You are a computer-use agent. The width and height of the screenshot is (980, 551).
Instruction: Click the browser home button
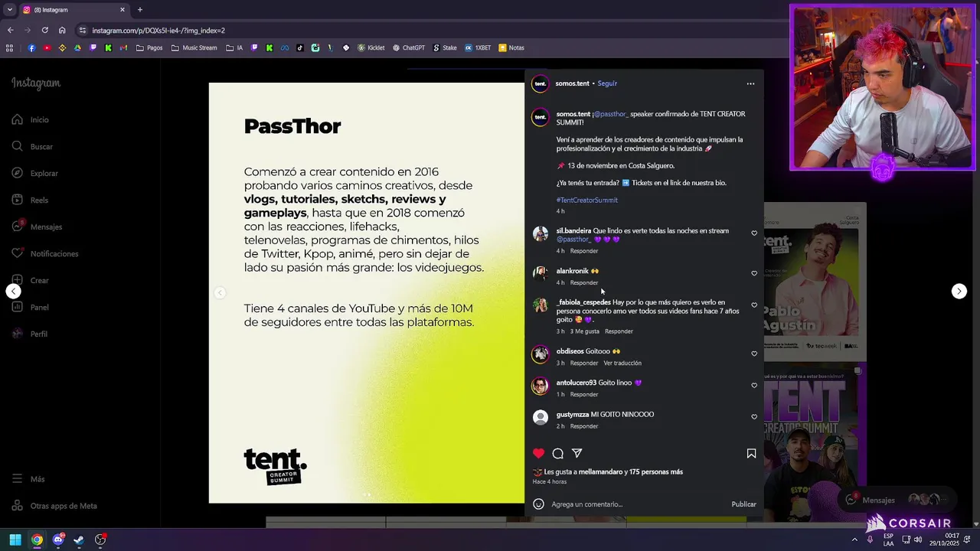click(x=62, y=31)
